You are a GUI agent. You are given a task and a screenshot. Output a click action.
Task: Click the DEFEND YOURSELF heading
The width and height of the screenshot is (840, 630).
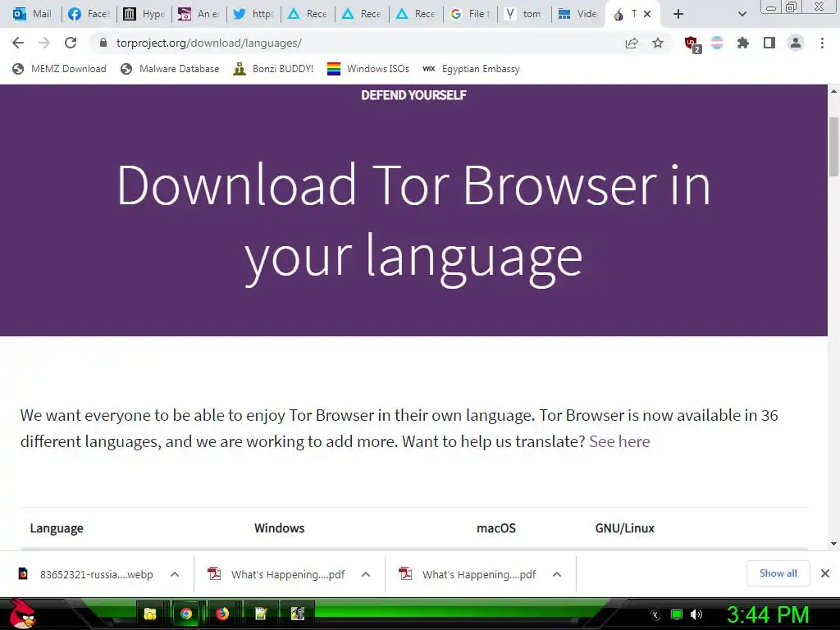[413, 95]
